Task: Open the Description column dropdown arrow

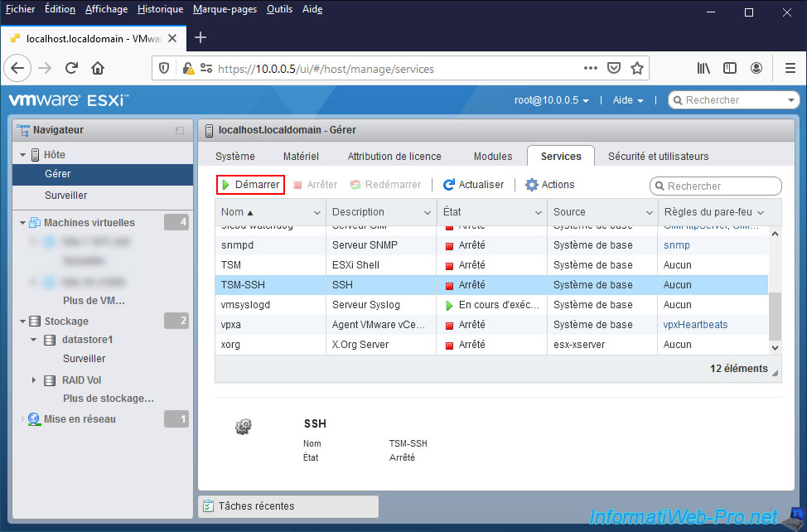Action: point(428,212)
